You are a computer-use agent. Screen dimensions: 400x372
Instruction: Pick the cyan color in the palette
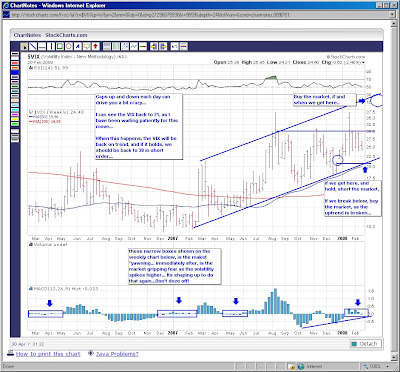pos(15,110)
